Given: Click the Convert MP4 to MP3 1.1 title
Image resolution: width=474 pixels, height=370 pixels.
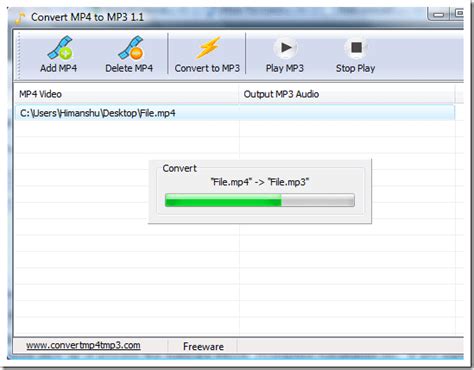Looking at the screenshot, I should coord(87,17).
